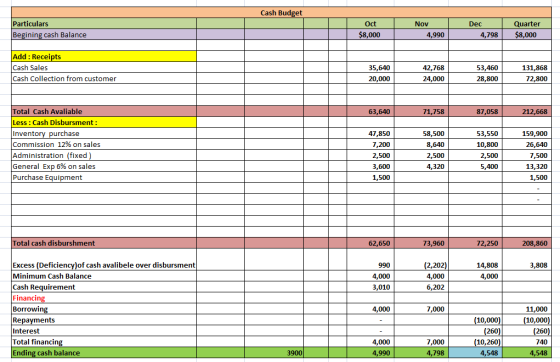This screenshot has width=560, height=362.
Task: Click Administration (fixed) row label
Action: coord(52,156)
